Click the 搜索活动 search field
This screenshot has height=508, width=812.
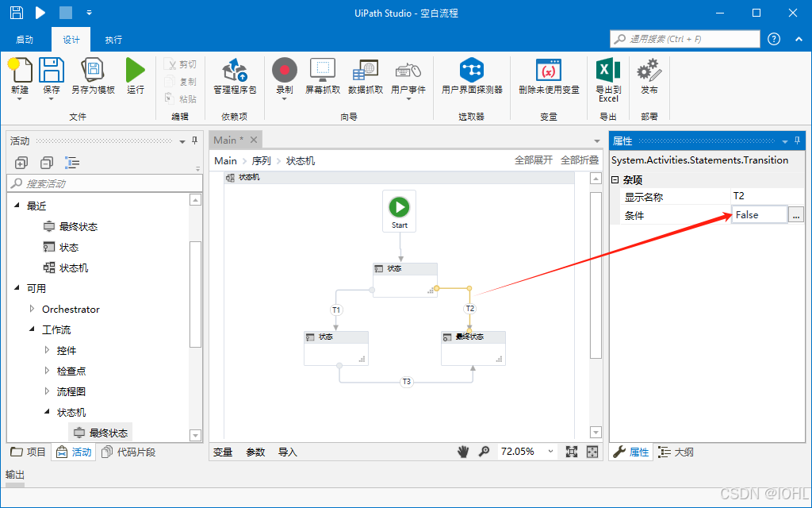tap(105, 183)
